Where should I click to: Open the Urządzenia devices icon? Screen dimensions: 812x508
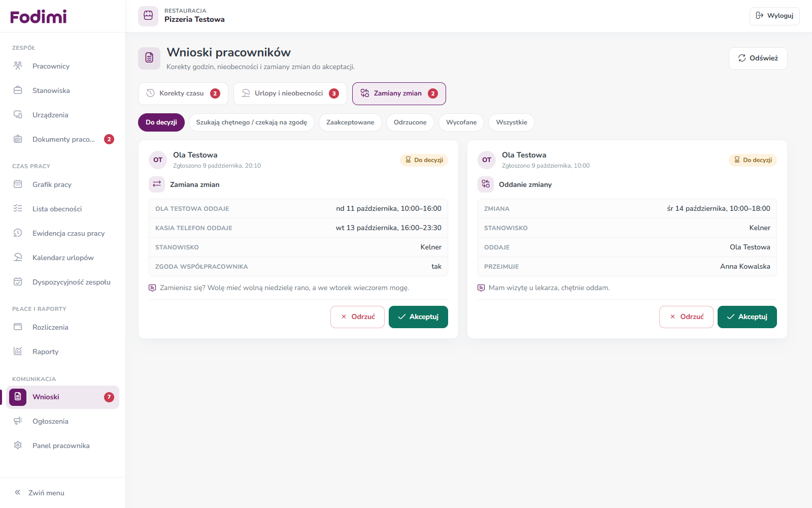(x=18, y=115)
